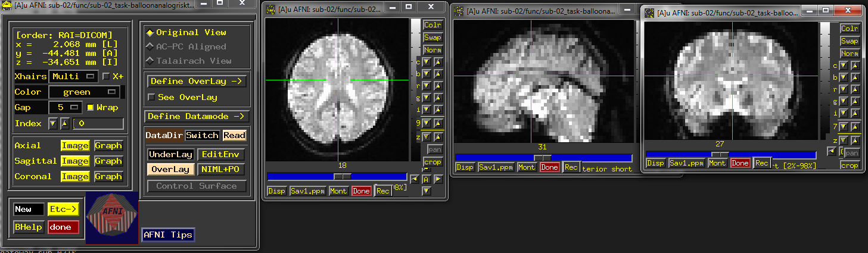
Task: Click Norm in the axial viewer
Action: point(433,49)
